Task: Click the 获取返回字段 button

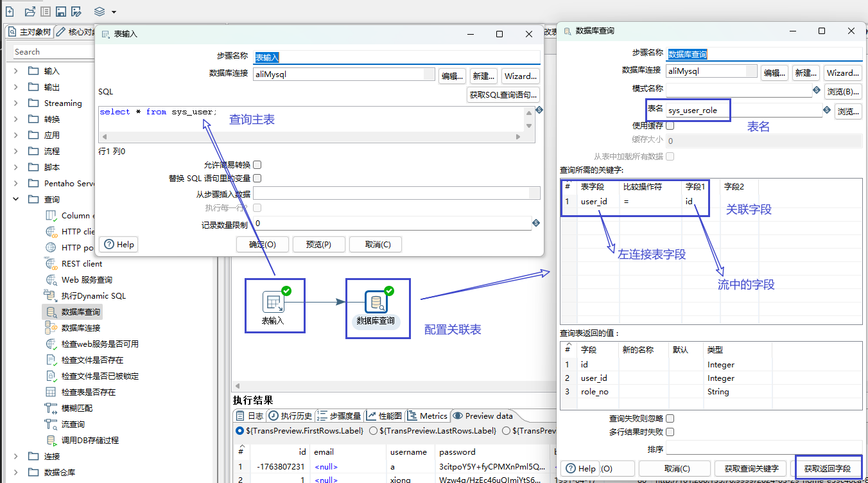Action: [x=827, y=468]
